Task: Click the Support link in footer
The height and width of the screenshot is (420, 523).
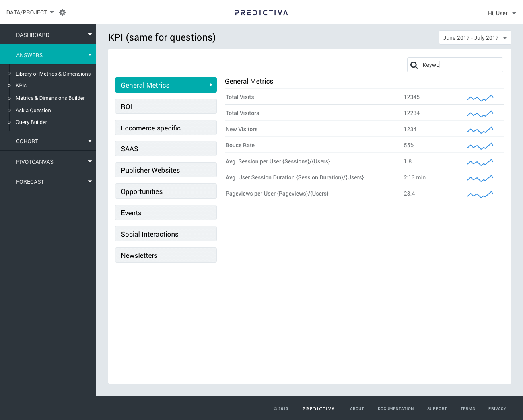Action: click(x=437, y=409)
